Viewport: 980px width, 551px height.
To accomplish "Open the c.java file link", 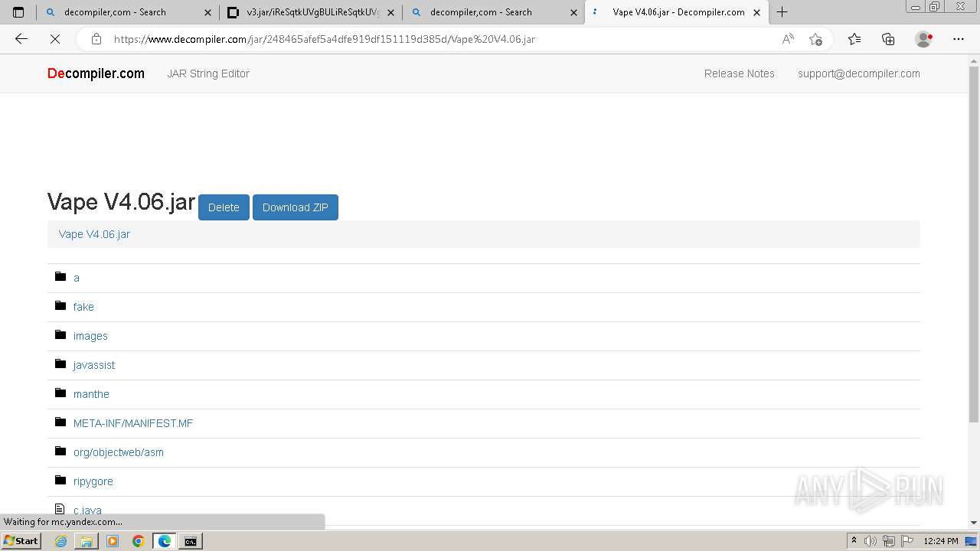I will (x=87, y=510).
